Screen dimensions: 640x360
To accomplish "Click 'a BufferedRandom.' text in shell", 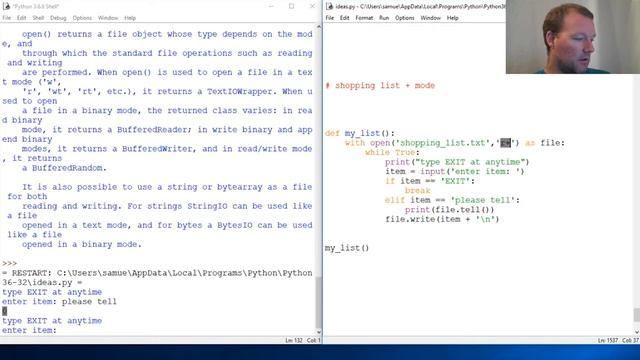I will coord(64,168).
